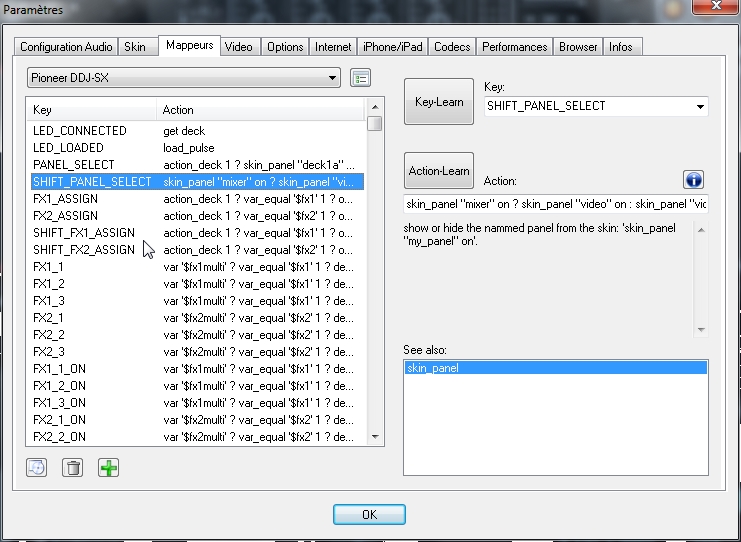This screenshot has width=741, height=542.
Task: Select the LED_CONNECTED mapping row
Action: (197, 131)
